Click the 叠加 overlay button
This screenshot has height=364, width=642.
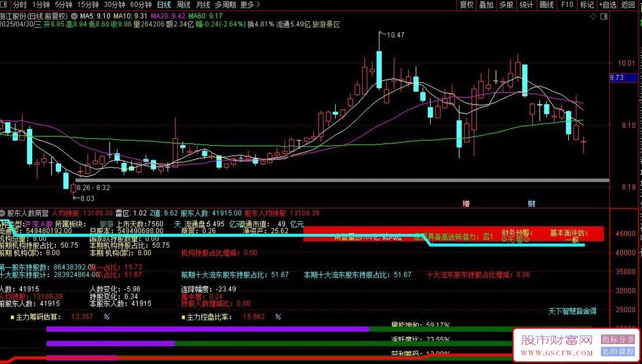coord(487,5)
